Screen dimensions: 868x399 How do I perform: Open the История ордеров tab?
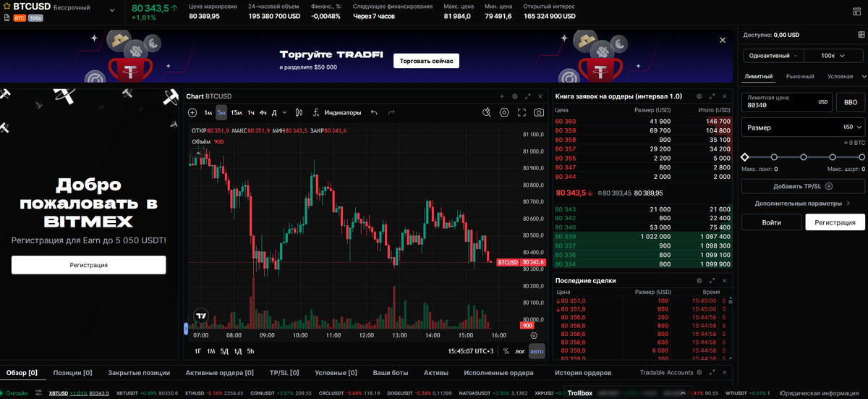point(583,373)
